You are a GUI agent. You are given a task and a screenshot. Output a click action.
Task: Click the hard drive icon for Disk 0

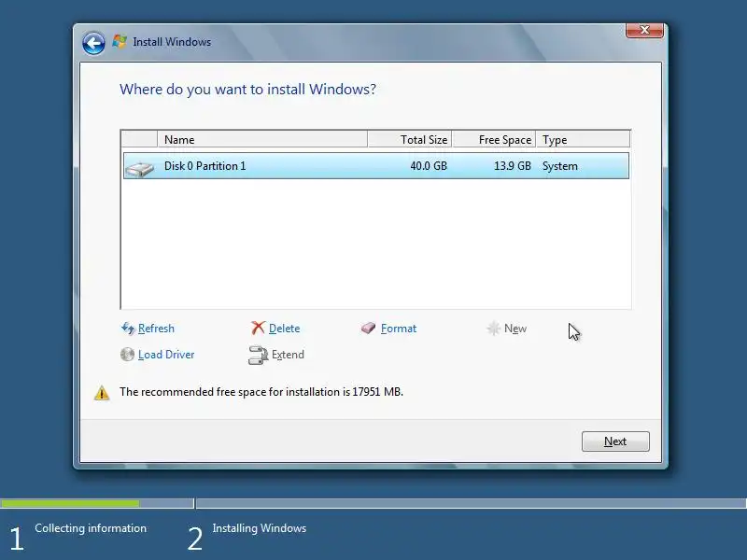coord(139,168)
